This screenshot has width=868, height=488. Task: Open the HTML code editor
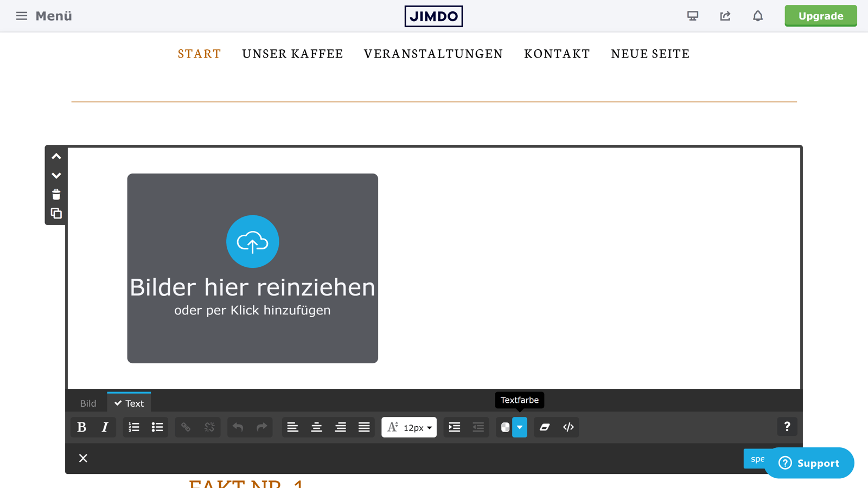point(568,427)
